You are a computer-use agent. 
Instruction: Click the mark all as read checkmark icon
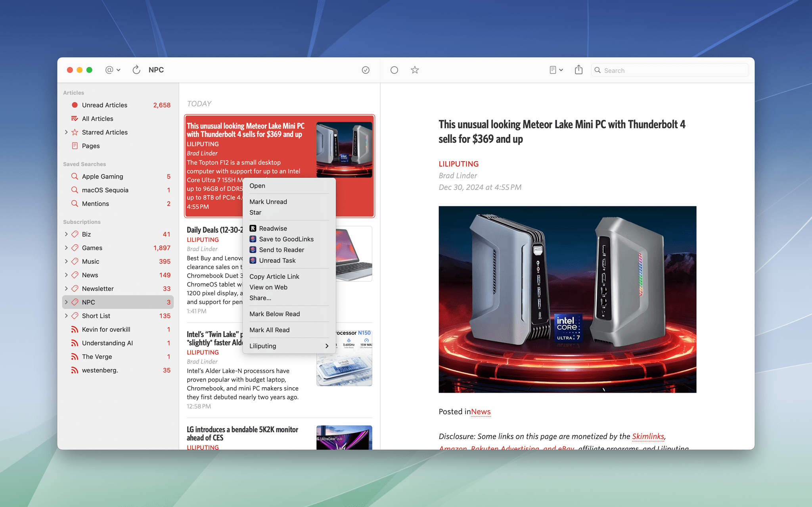click(x=366, y=70)
